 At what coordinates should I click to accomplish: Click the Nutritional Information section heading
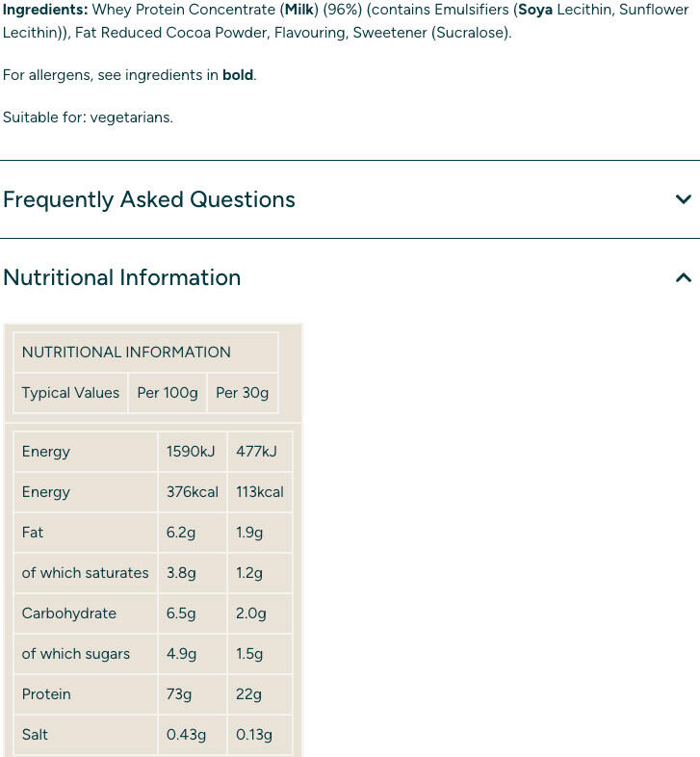(x=121, y=277)
